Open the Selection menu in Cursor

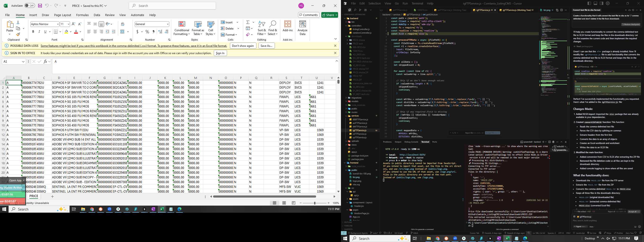pos(375,4)
